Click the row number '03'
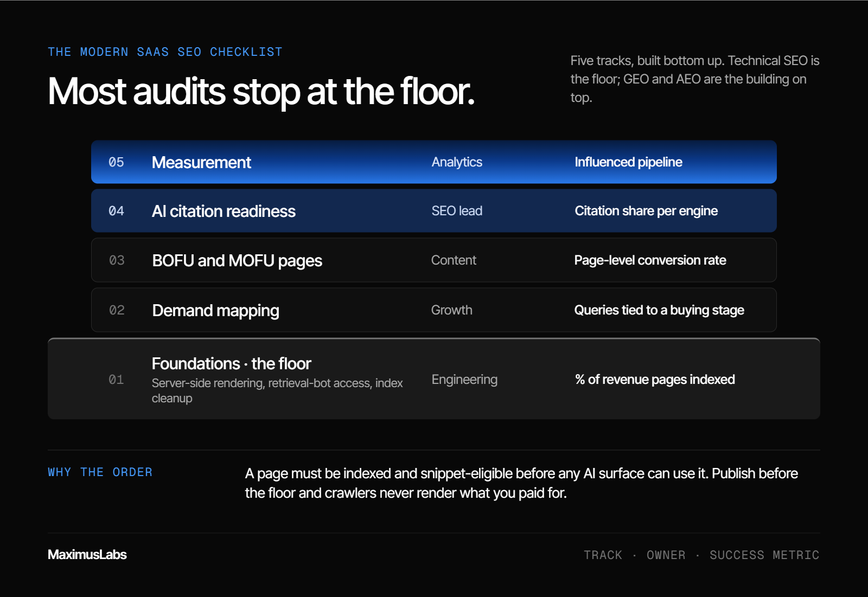Screen dimensions: 868x597 [x=117, y=260]
